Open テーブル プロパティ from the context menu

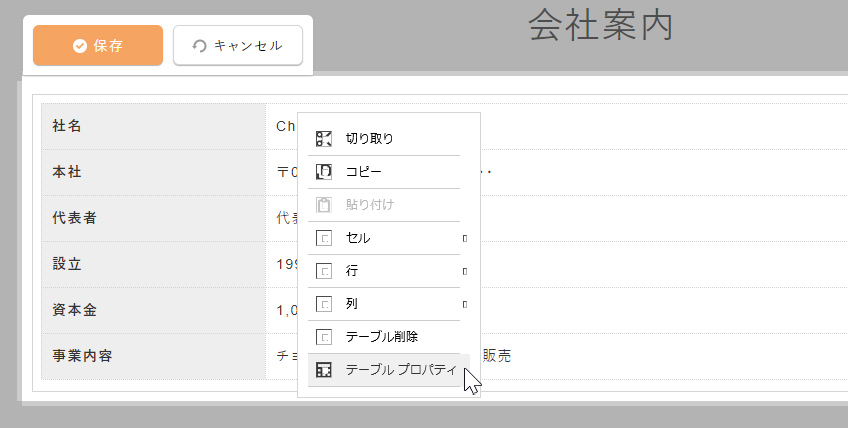[x=400, y=370]
